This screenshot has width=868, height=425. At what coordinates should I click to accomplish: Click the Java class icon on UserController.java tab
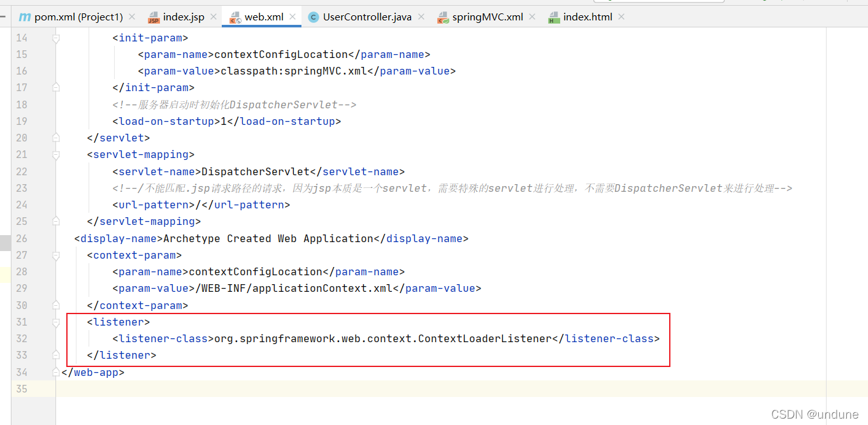(313, 17)
